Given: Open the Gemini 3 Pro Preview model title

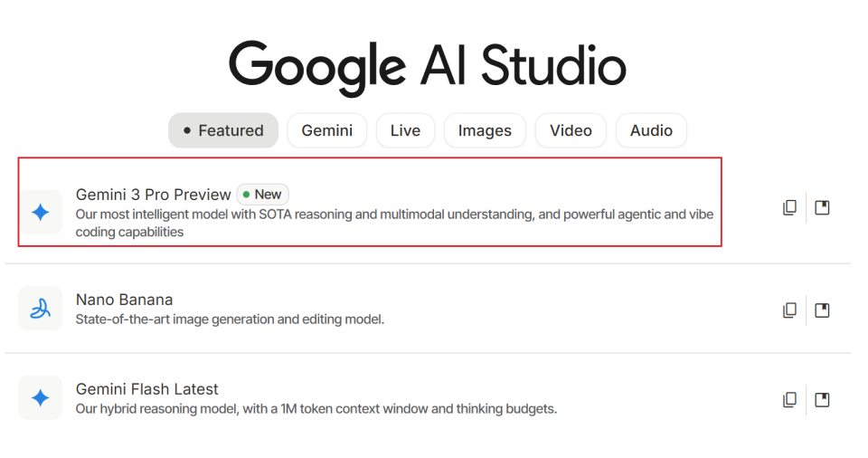Looking at the screenshot, I should [x=154, y=195].
